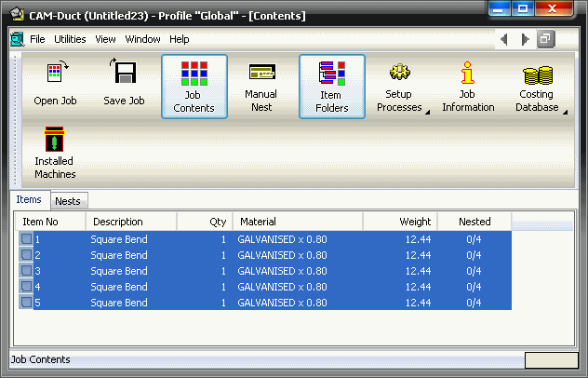Open the File menu
The height and width of the screenshot is (378, 588).
click(37, 39)
